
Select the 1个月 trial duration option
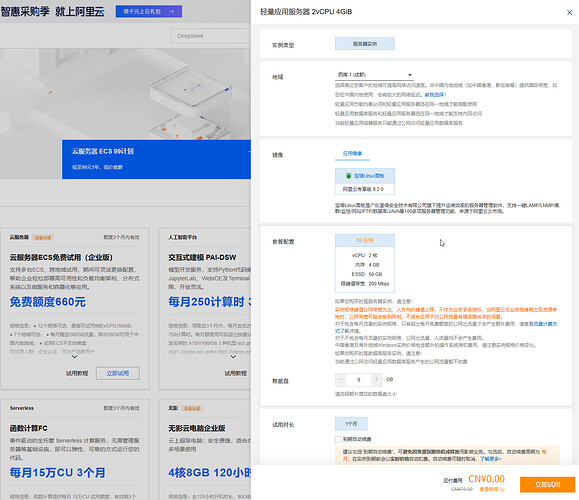(351, 424)
